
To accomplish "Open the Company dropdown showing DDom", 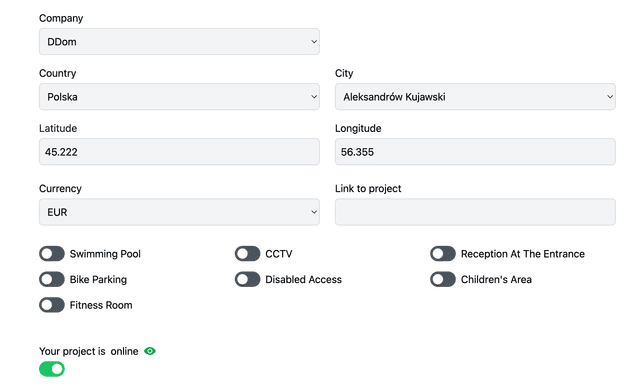I will (179, 42).
